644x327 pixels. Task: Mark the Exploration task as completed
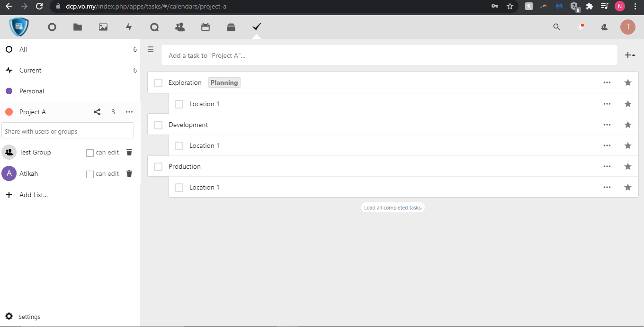pos(158,83)
